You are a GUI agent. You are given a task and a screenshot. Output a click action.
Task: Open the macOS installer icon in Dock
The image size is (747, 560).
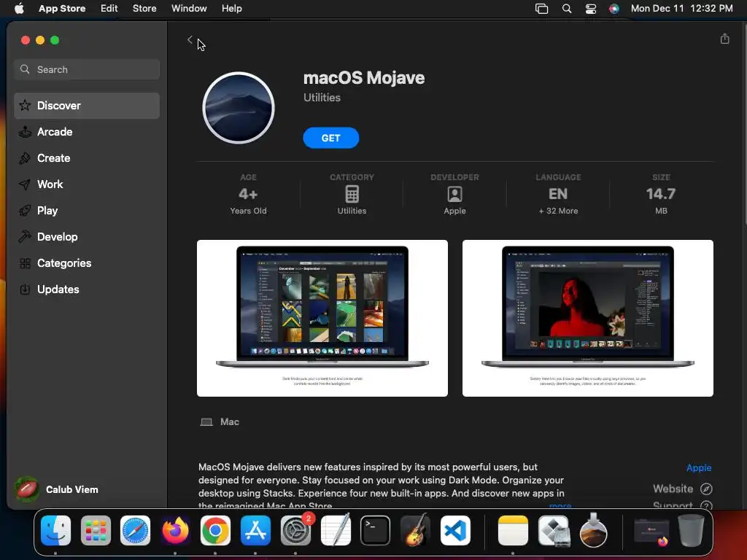click(593, 531)
